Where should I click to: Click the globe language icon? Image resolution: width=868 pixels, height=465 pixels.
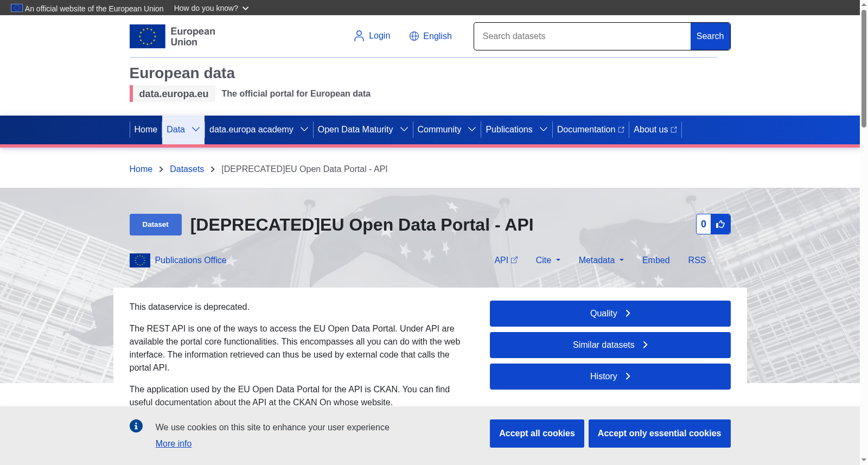pyautogui.click(x=414, y=36)
